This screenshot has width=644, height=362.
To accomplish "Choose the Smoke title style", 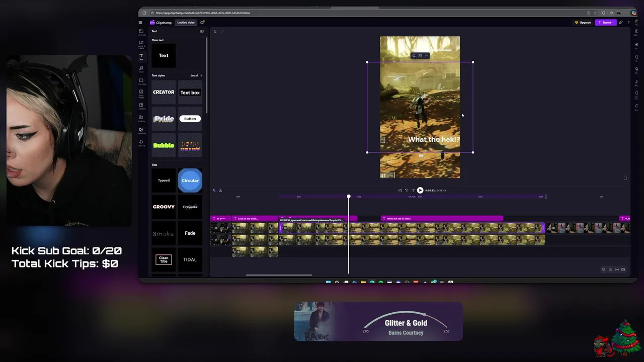I will [164, 233].
